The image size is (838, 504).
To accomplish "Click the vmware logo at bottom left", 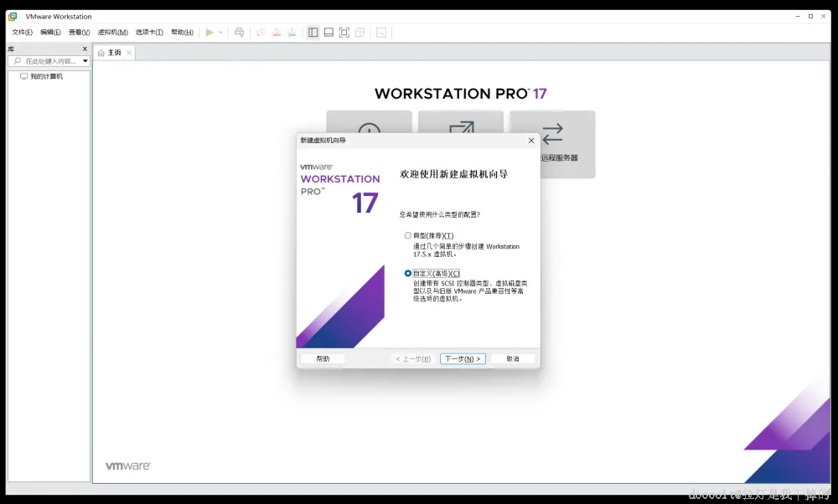I will (128, 465).
